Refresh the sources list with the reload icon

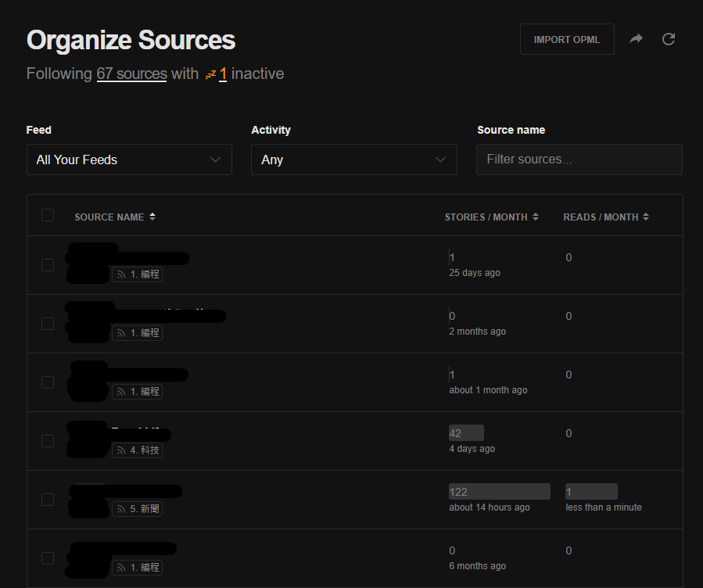[x=669, y=39]
